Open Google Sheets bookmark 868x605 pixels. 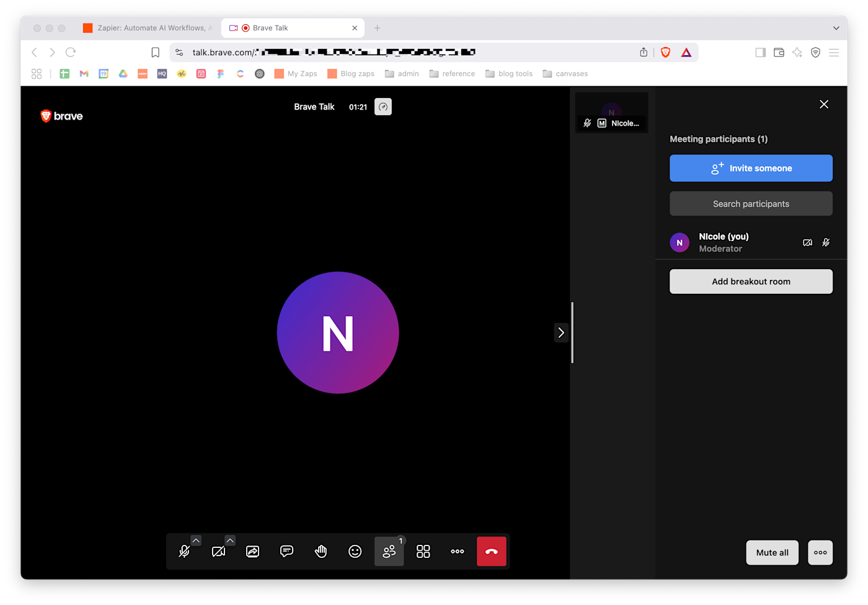[x=64, y=74]
